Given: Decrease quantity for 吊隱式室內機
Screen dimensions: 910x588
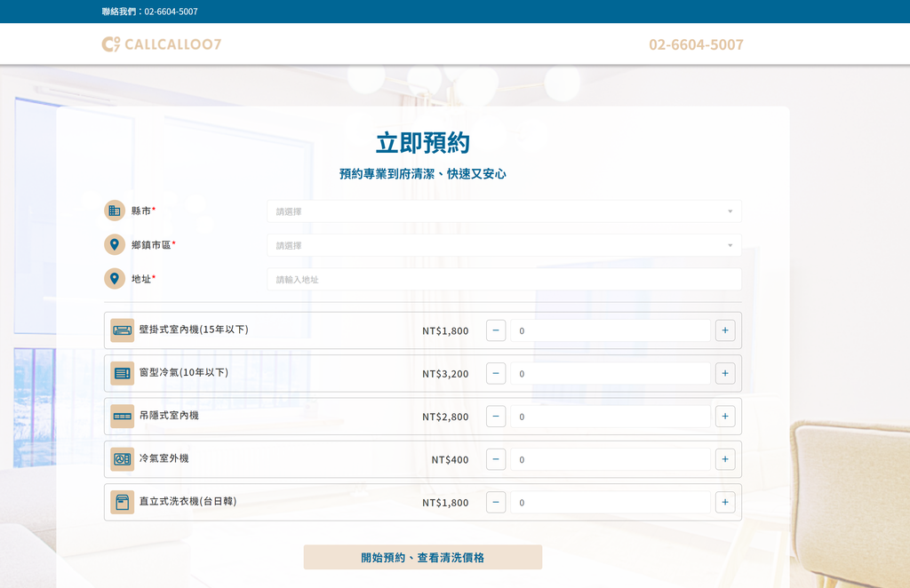Looking at the screenshot, I should (x=496, y=417).
